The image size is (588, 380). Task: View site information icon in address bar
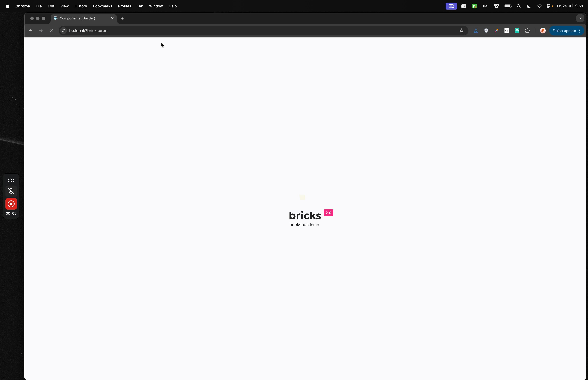pyautogui.click(x=63, y=31)
